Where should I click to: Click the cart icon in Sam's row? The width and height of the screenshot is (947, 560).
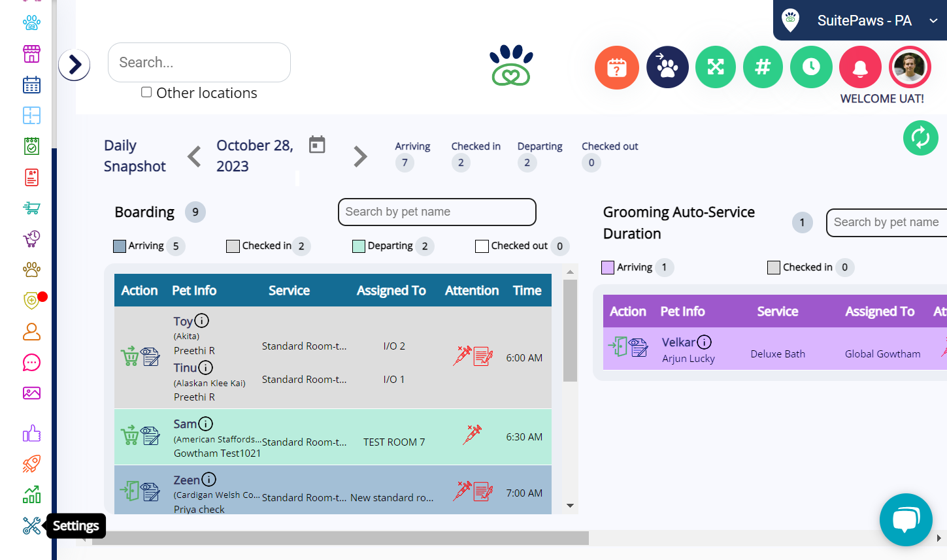[x=129, y=435]
